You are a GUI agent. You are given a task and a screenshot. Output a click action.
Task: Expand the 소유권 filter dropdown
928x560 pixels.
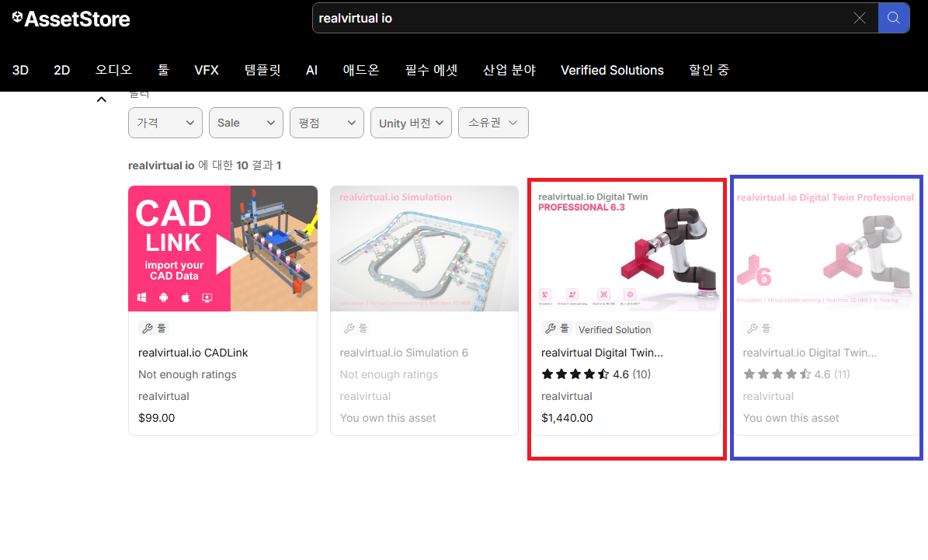tap(494, 123)
